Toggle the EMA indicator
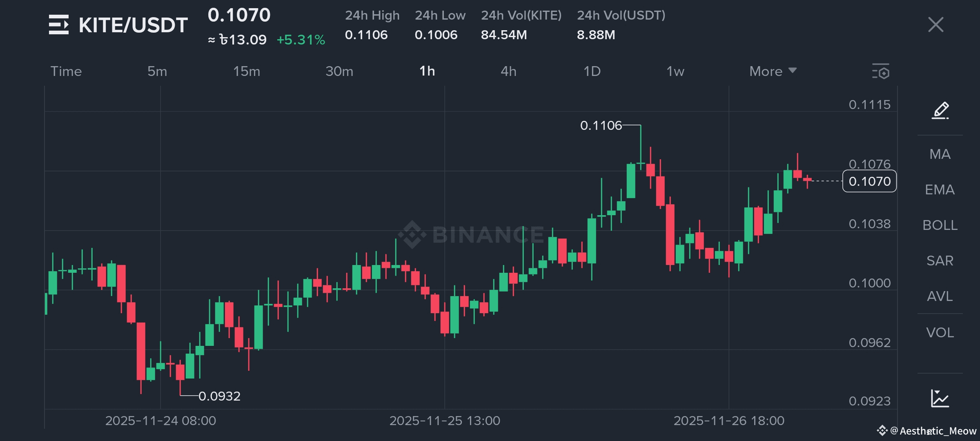This screenshot has width=980, height=441. pos(940,189)
